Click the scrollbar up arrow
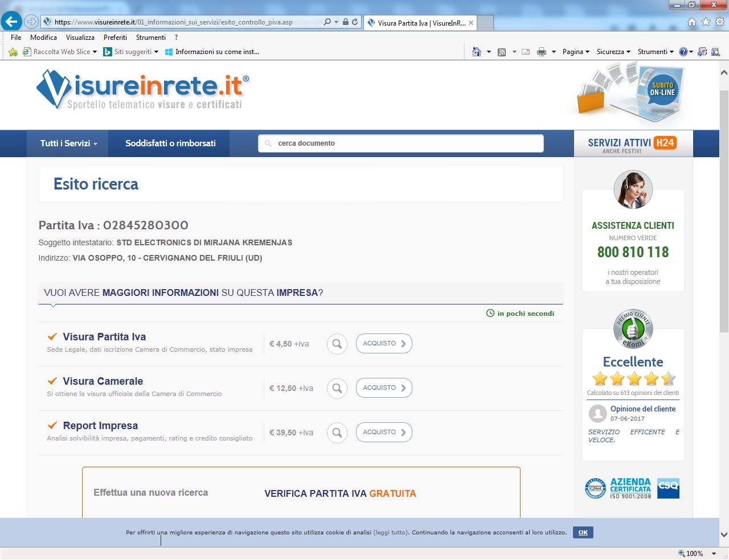This screenshot has height=560, width=729. (724, 73)
